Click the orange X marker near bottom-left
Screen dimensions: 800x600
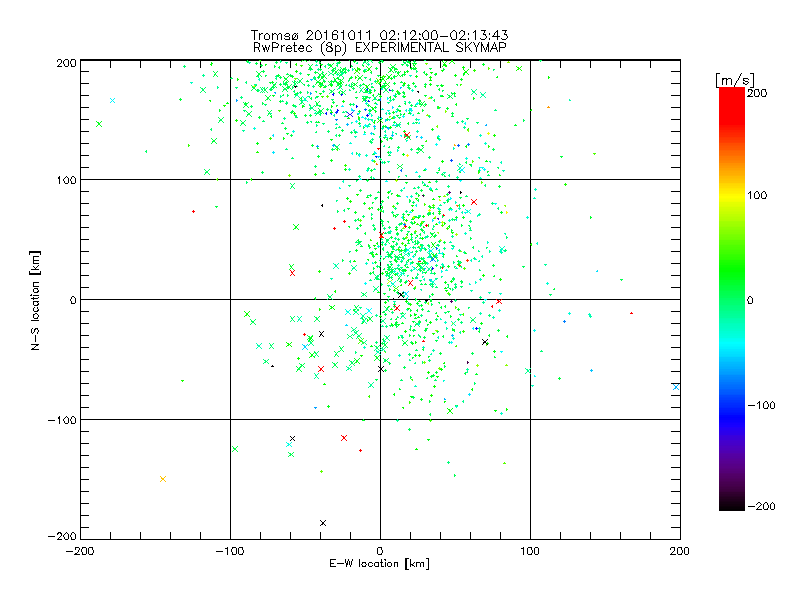pos(163,479)
